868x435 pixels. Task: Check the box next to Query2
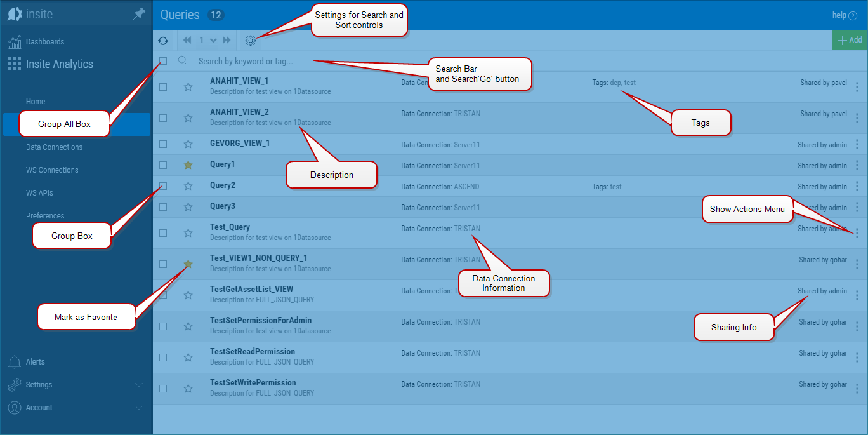pyautogui.click(x=163, y=185)
